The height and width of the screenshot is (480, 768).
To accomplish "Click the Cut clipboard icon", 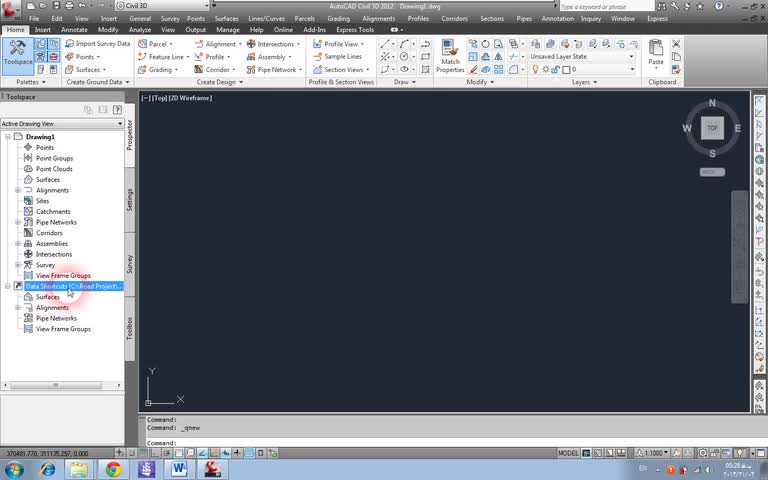I will [x=676, y=44].
